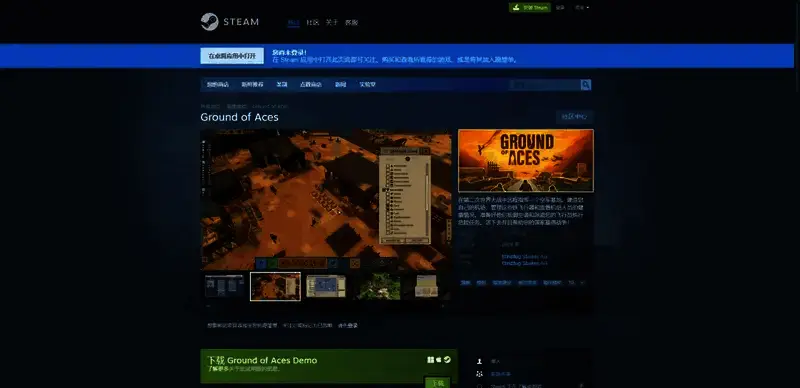The image size is (800, 388).
Task: Open the 新鲜推荐 tab in store bar
Action: [253, 85]
